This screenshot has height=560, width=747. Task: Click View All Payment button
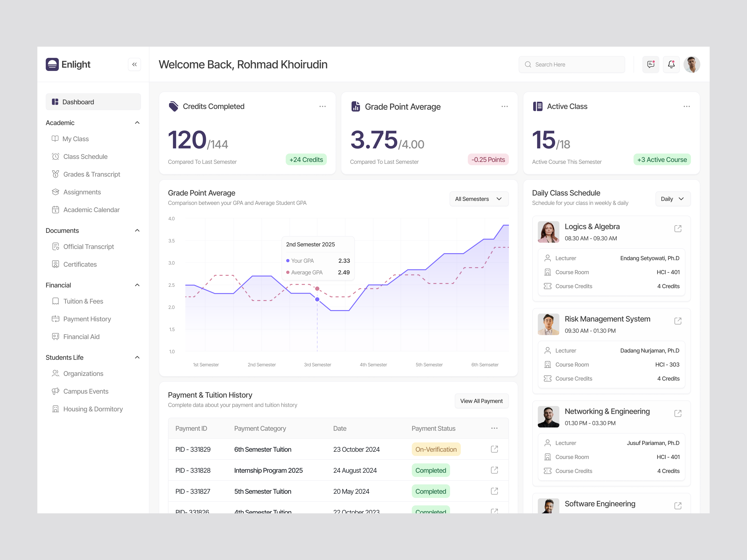(482, 401)
